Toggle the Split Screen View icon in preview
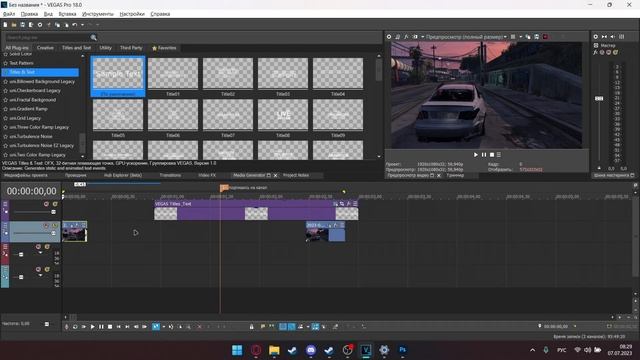The image size is (640, 360). click(x=415, y=37)
